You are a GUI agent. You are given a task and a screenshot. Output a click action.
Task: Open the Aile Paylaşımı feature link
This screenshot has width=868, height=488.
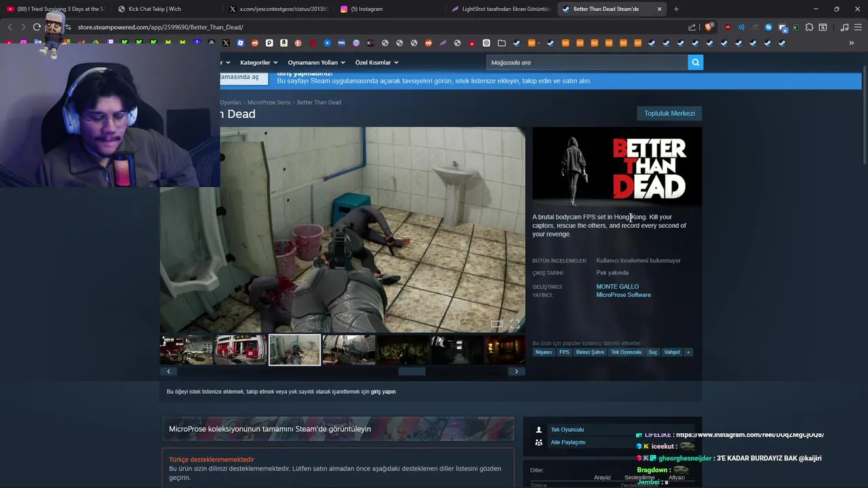coord(568,442)
